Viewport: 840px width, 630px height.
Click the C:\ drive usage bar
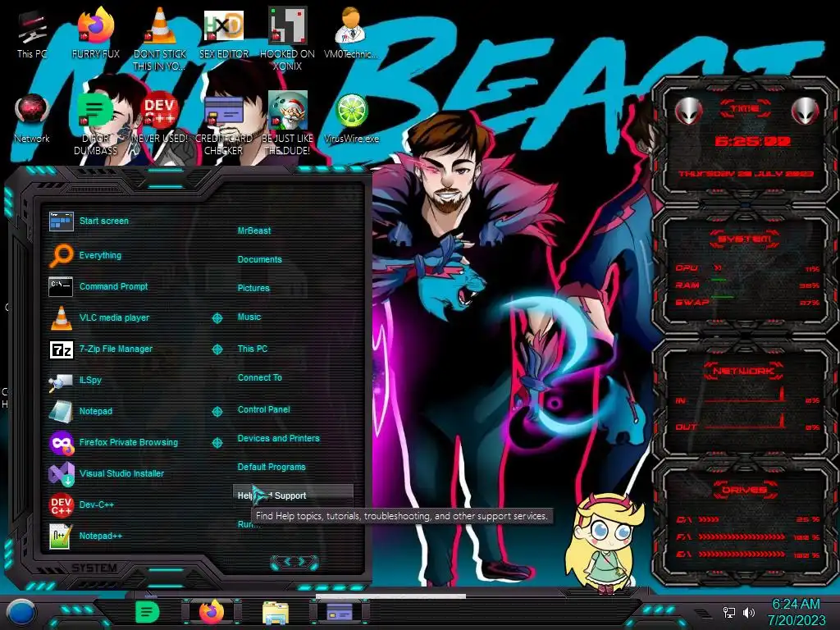pyautogui.click(x=710, y=519)
